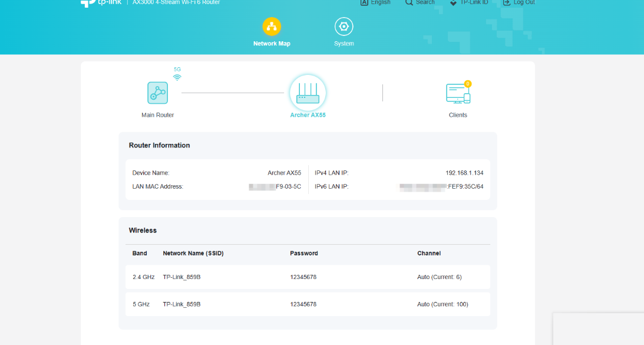Click the Password column header
Image resolution: width=644 pixels, height=345 pixels.
(304, 254)
